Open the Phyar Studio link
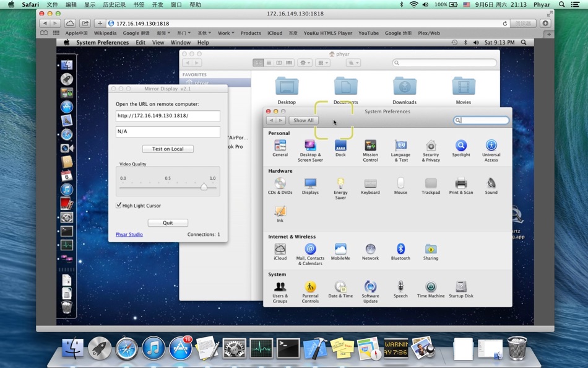The height and width of the screenshot is (368, 588). (x=129, y=235)
